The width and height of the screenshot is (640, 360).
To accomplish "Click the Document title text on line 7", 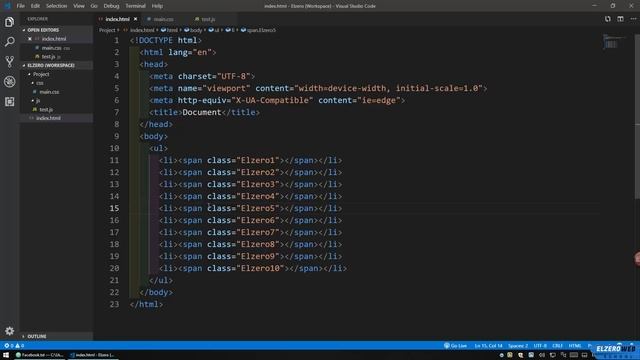I will [202, 112].
